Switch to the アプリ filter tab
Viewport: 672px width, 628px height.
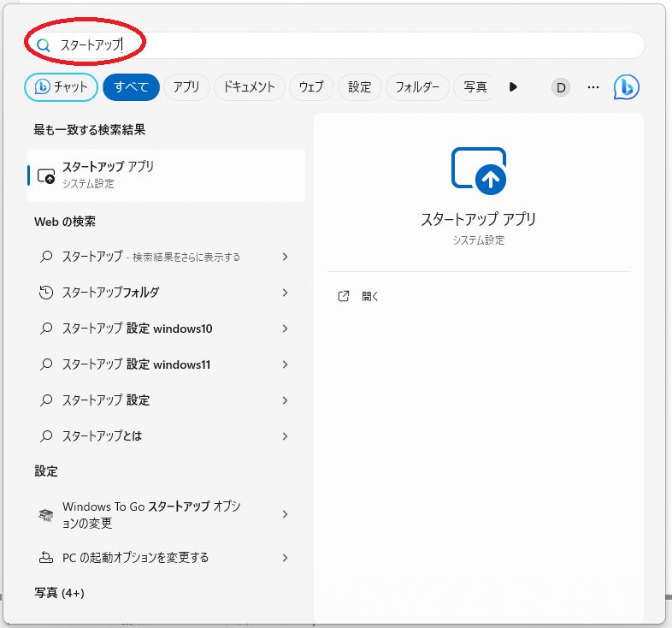(186, 87)
